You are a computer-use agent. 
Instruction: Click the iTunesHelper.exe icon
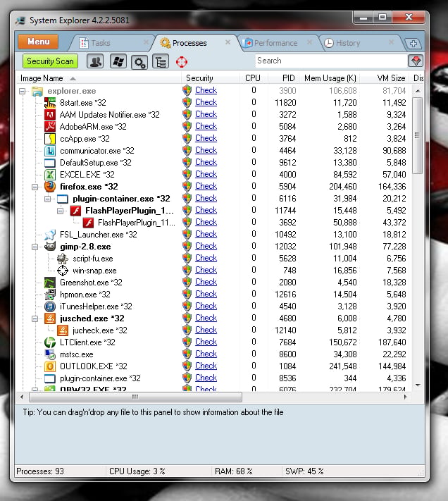[x=50, y=307]
